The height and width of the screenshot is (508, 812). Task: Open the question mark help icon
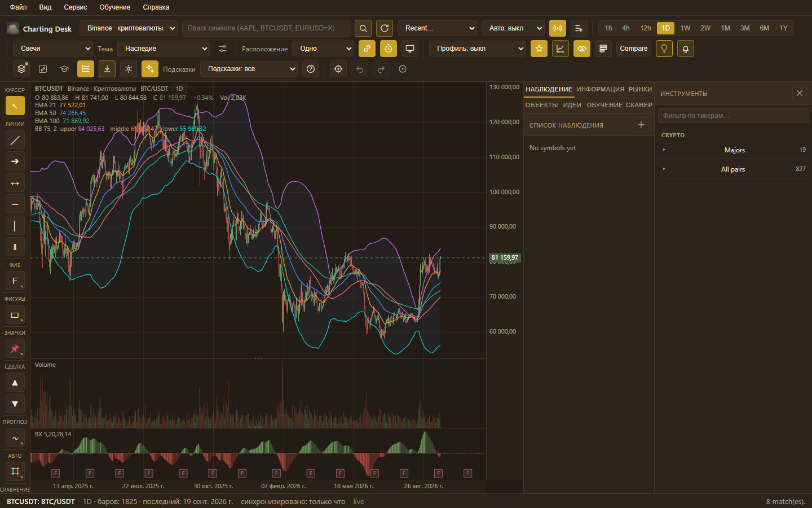311,69
